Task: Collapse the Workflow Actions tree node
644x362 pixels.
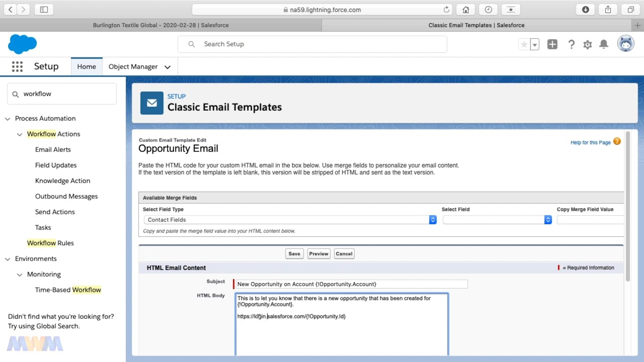Action: 20,134
